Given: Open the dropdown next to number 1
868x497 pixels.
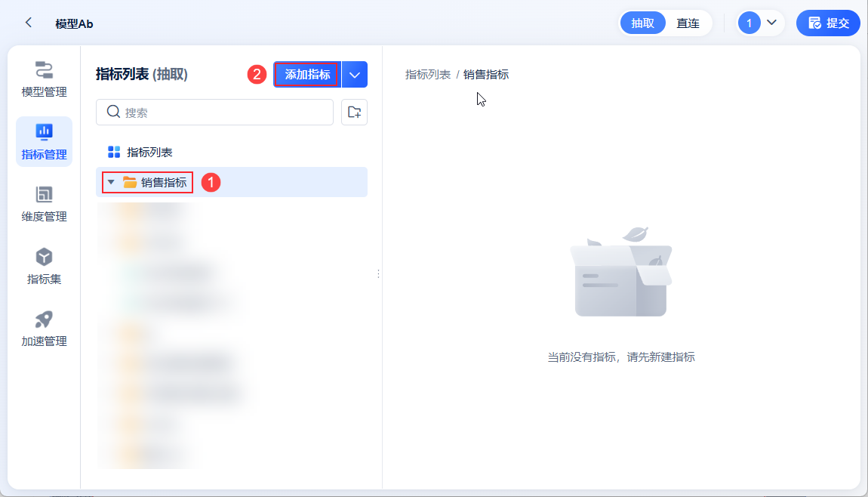Looking at the screenshot, I should pos(771,23).
